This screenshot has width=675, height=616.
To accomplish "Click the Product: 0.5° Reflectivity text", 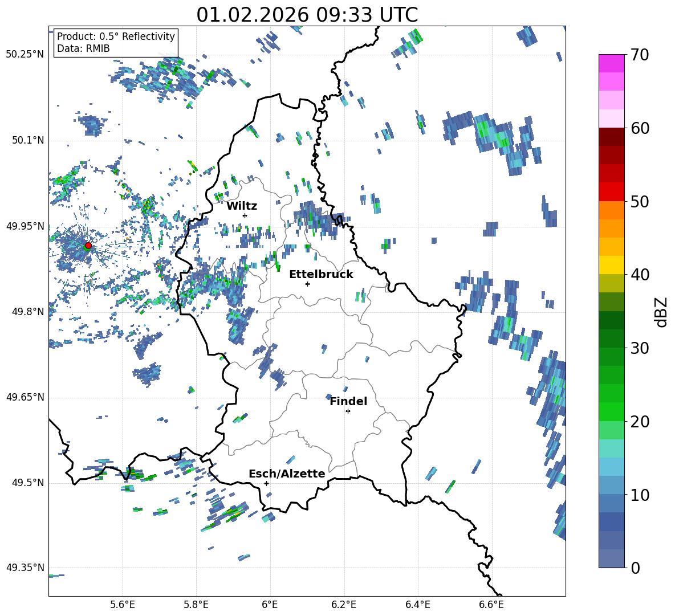I will [x=116, y=36].
